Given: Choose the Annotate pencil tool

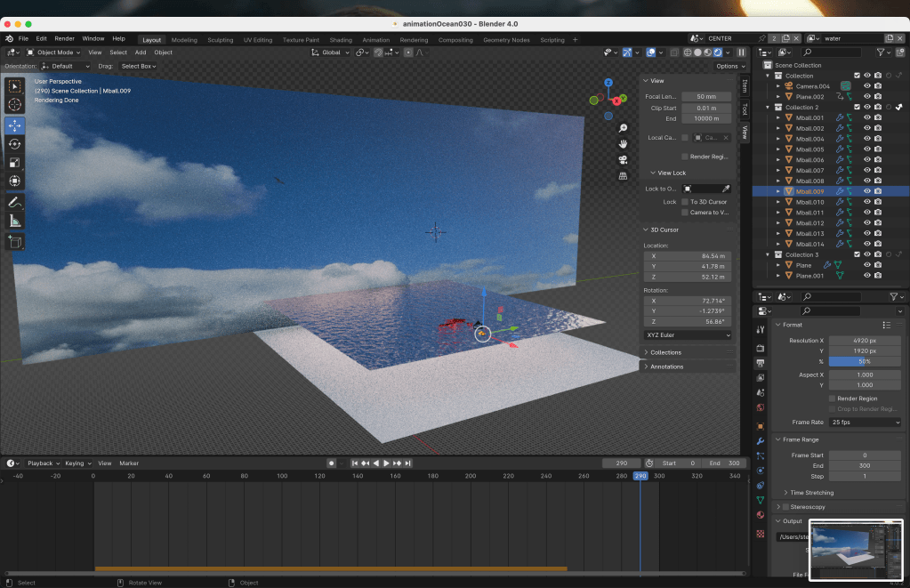Looking at the screenshot, I should point(15,202).
